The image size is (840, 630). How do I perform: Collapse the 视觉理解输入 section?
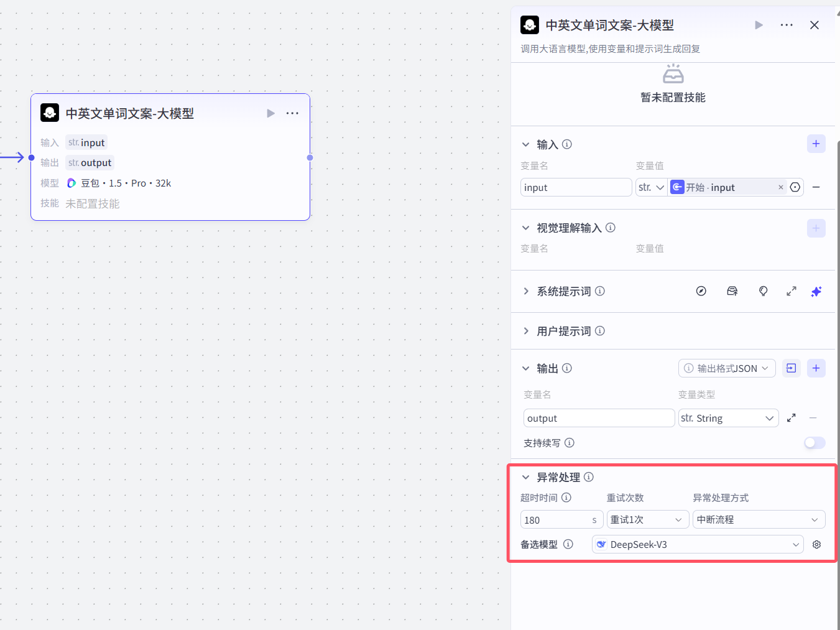point(526,228)
